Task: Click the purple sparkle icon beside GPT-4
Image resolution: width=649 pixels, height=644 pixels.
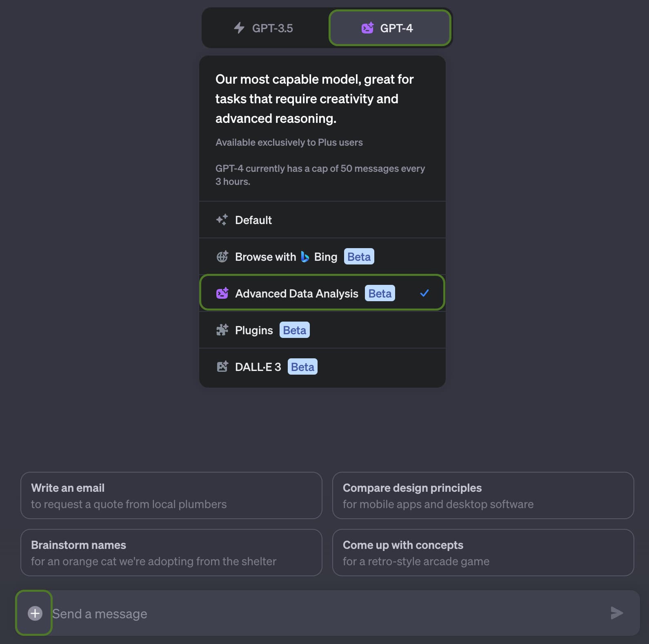Action: 367,28
